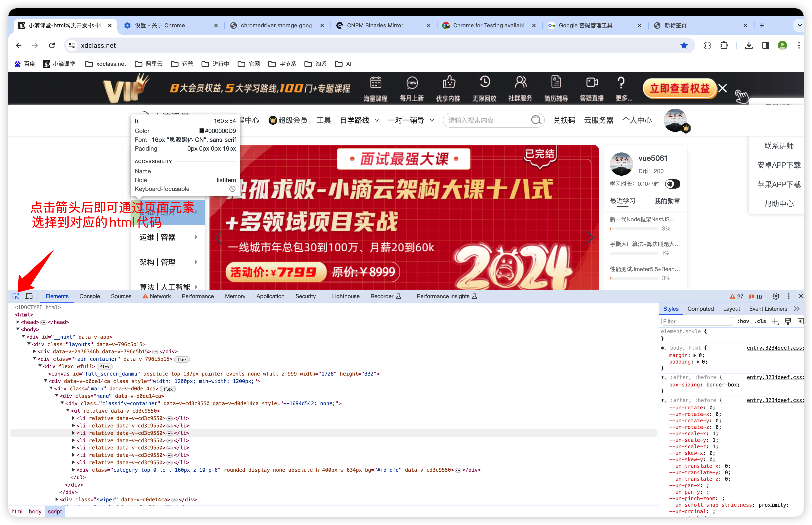
Task: Click the 无限回放 clock icon
Action: 484,82
